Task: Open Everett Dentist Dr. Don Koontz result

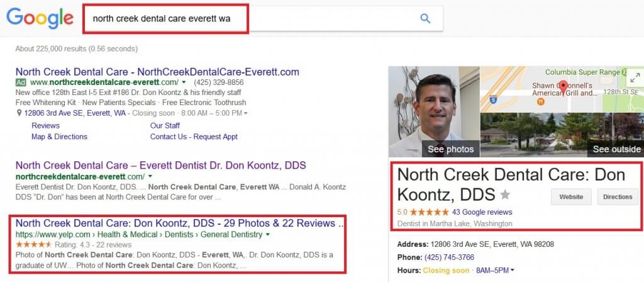Action: 160,166
